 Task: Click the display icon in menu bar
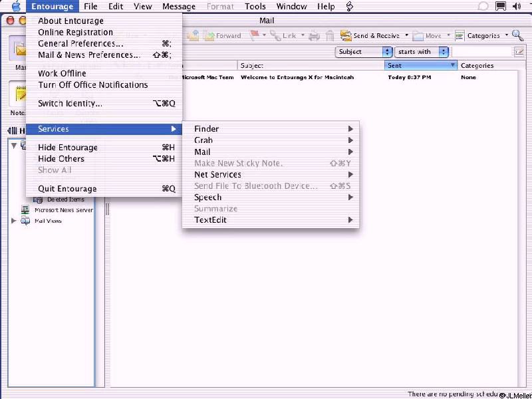click(x=501, y=6)
